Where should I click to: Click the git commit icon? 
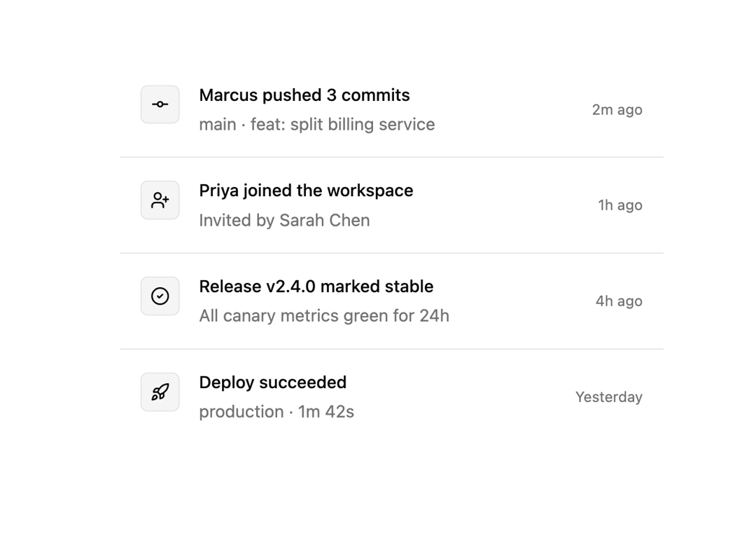coord(160,104)
